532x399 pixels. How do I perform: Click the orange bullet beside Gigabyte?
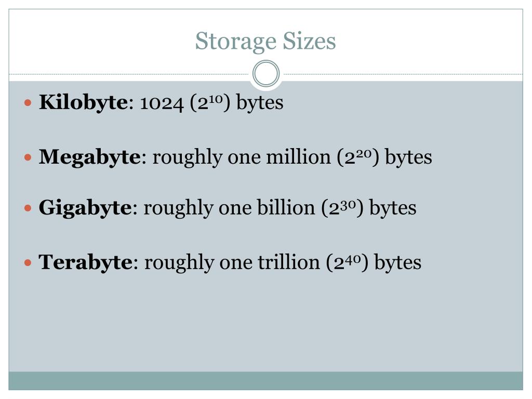pos(28,208)
